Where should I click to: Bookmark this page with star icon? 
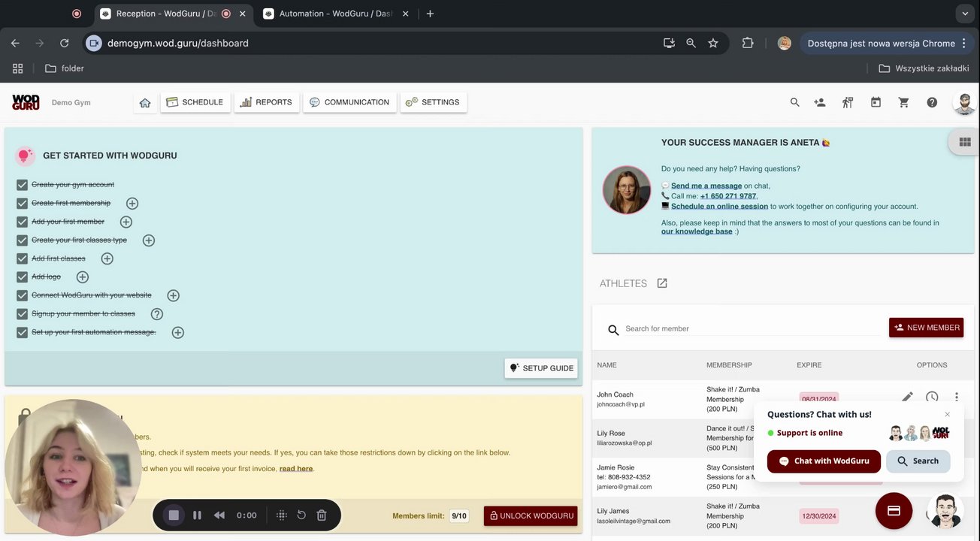pos(713,43)
